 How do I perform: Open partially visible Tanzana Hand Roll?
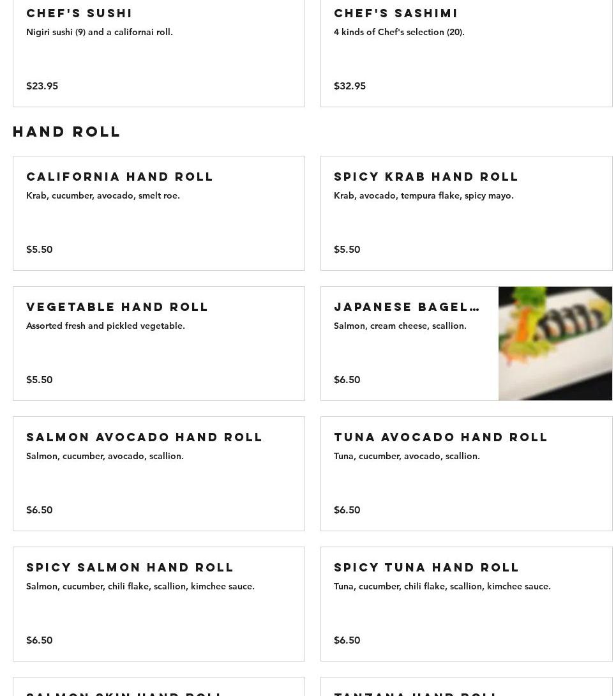(467, 686)
